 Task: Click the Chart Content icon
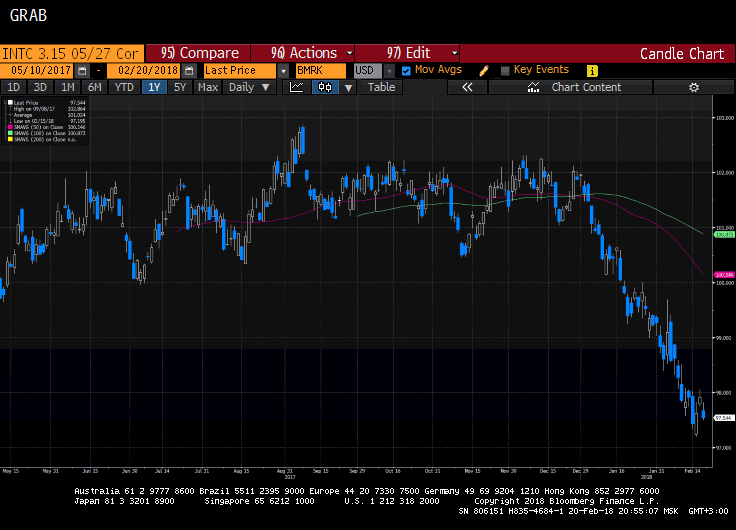pyautogui.click(x=533, y=87)
